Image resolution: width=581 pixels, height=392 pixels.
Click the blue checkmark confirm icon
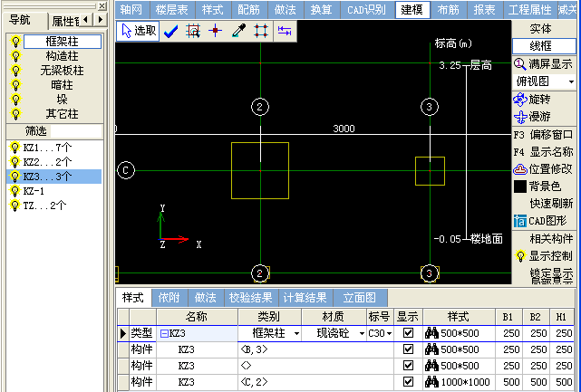[x=170, y=32]
